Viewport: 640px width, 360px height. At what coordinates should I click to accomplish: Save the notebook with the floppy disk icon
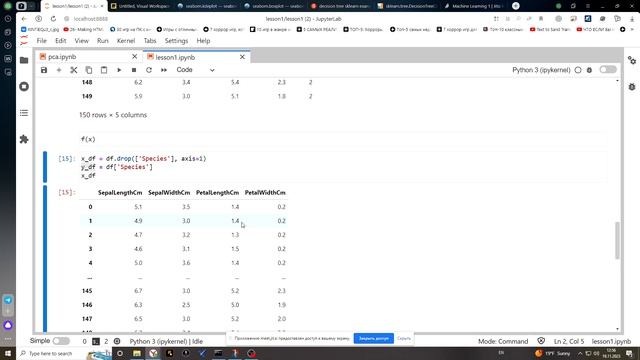pyautogui.click(x=44, y=70)
